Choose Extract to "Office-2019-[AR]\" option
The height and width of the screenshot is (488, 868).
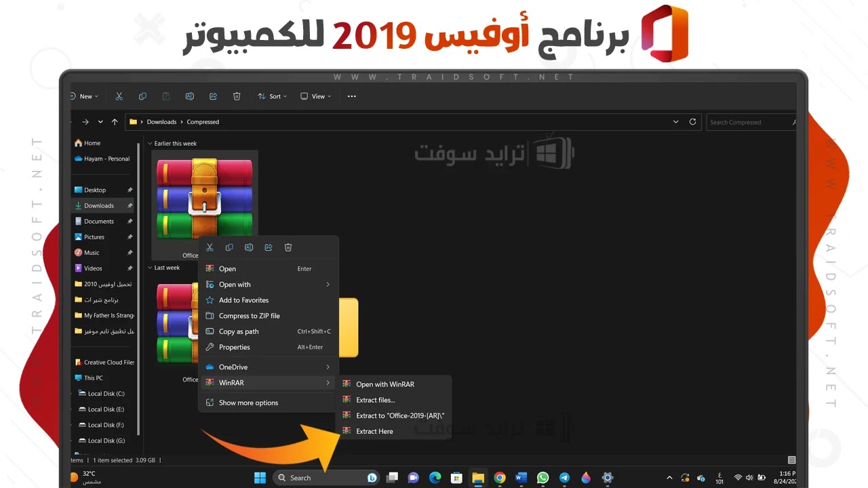(400, 415)
